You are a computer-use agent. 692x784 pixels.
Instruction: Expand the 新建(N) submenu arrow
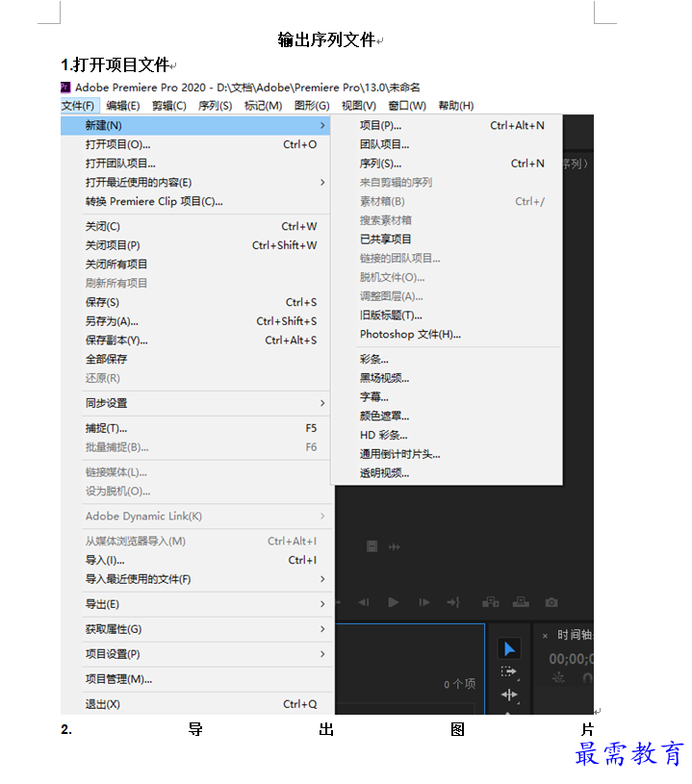(322, 125)
